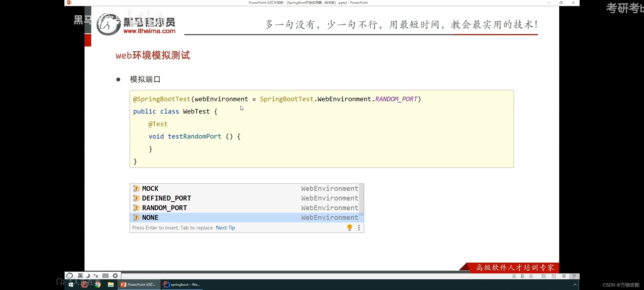Open the slide show menu icon
The width and height of the screenshot is (644, 290).
coord(522,276)
